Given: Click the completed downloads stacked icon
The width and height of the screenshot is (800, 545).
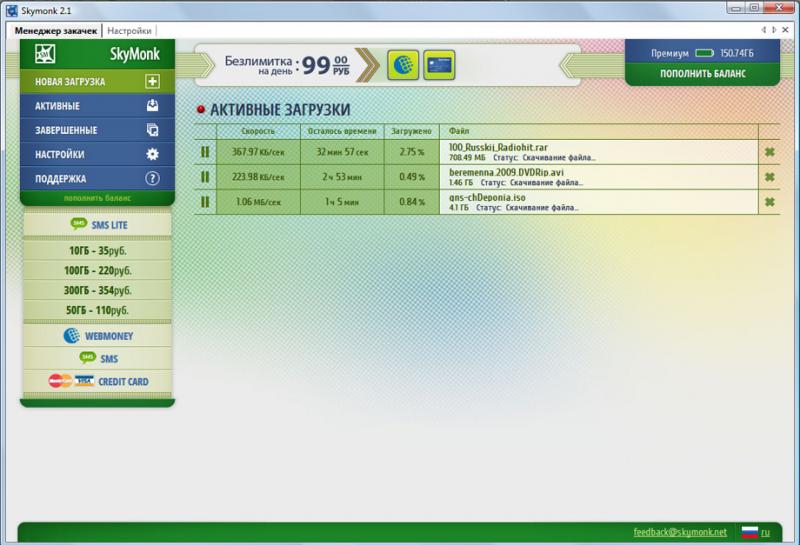Looking at the screenshot, I should 152,130.
